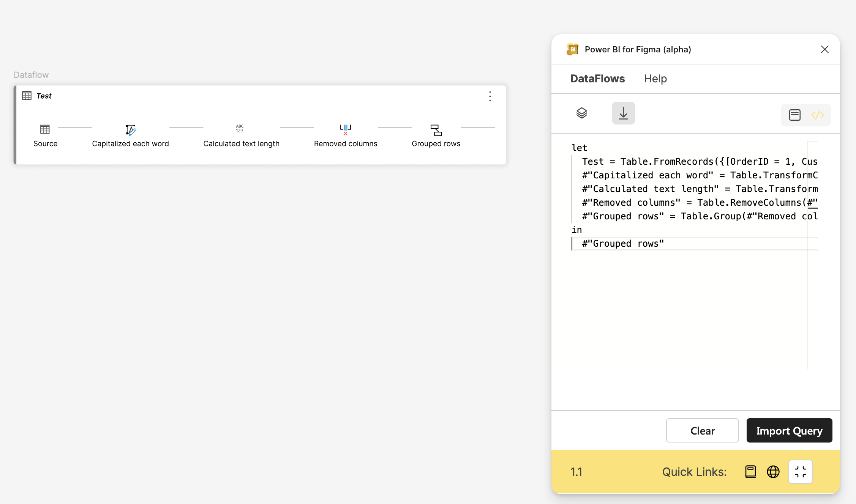Open the Help tab
Image resolution: width=856 pixels, height=504 pixels.
pyautogui.click(x=655, y=79)
